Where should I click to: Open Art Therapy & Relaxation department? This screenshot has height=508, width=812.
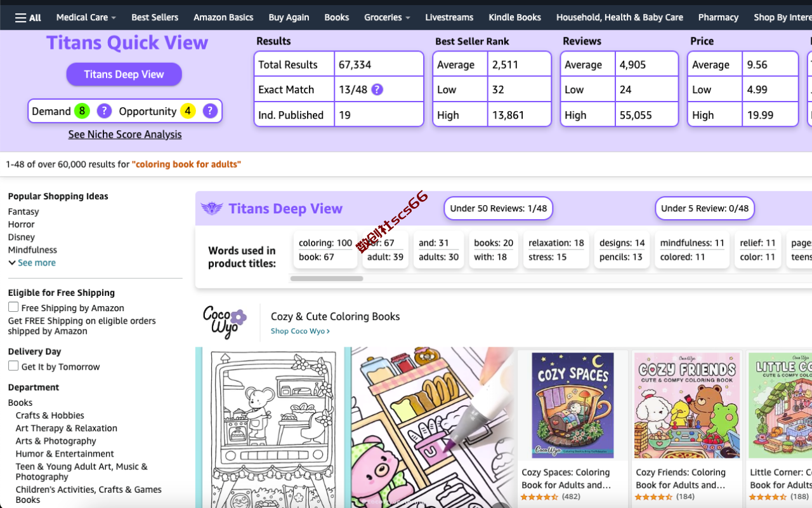pos(67,428)
